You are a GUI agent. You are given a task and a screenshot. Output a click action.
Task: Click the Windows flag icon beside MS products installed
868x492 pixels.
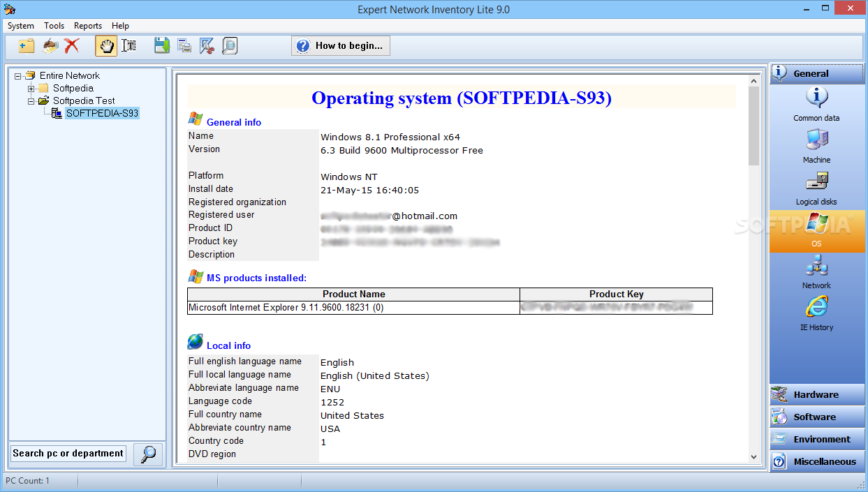coord(196,276)
